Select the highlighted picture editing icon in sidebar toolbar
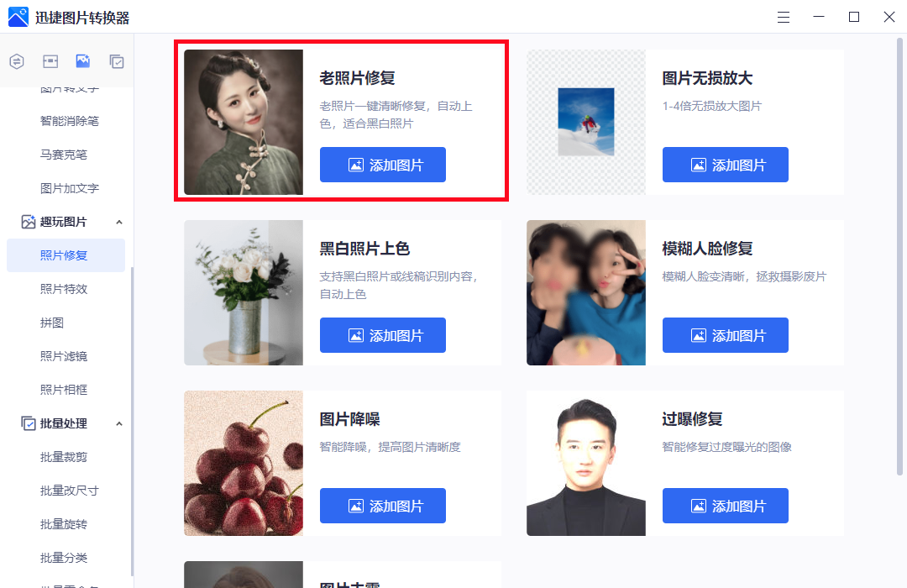907x588 pixels. (x=82, y=60)
